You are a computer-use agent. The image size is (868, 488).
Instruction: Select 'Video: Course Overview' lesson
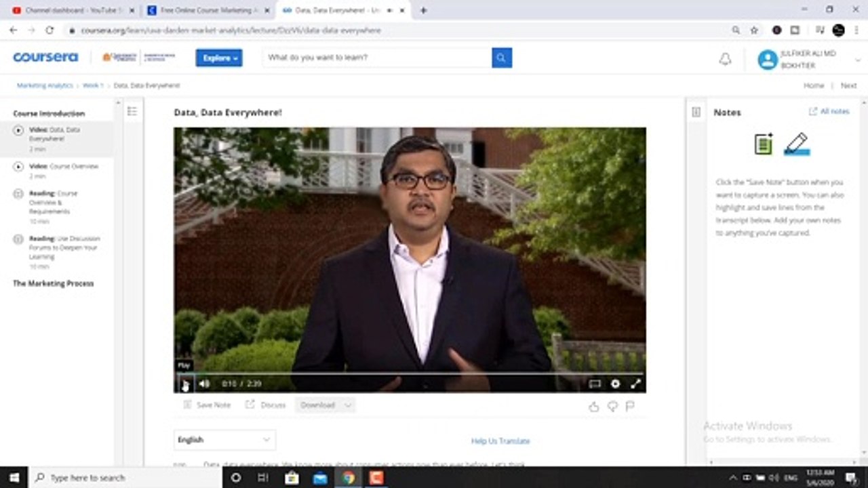point(57,170)
